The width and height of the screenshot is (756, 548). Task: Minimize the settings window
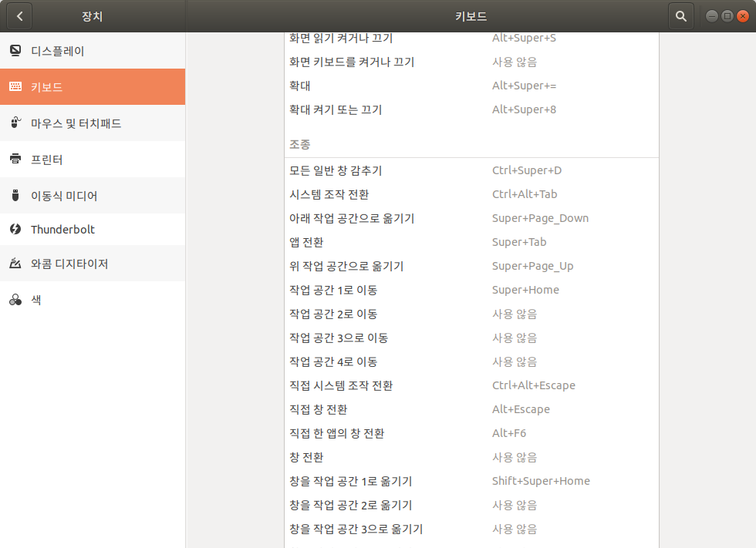(x=711, y=16)
